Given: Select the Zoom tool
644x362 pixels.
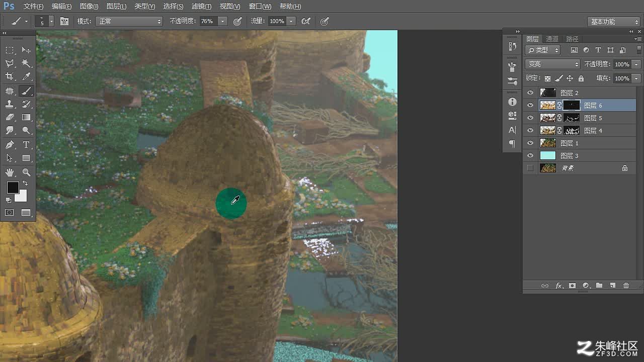Looking at the screenshot, I should click(x=26, y=172).
